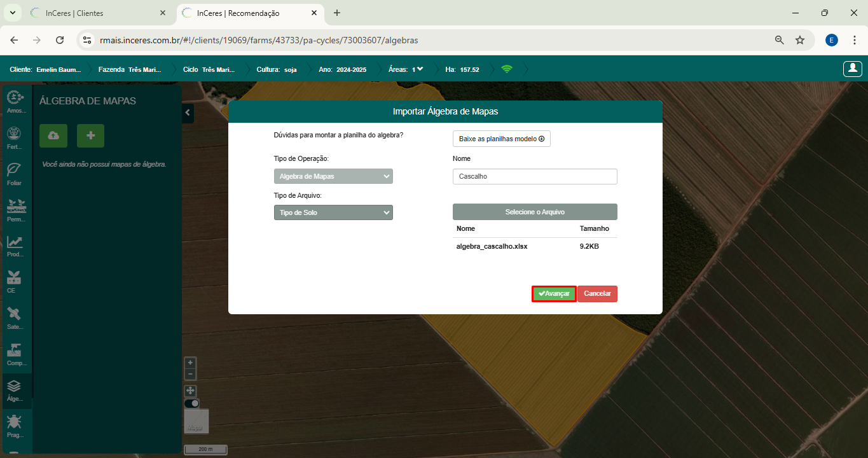Screen dimensions: 868x458
Task: View site information icon in address bar
Action: 88,40
